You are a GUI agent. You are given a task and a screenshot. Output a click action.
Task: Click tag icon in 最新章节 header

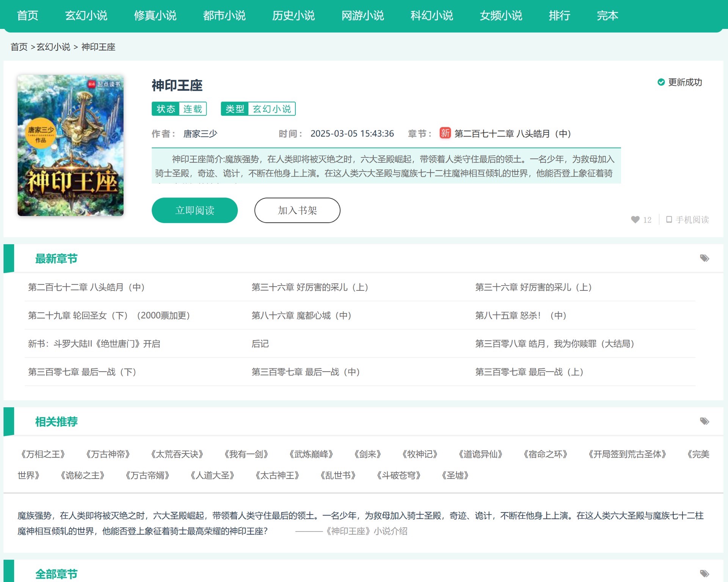pos(704,258)
